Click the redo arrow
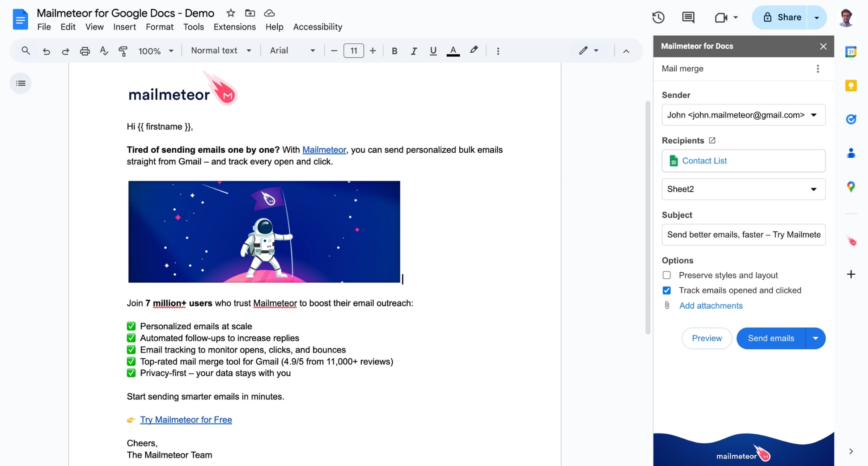Screen dimensions: 868x466 [x=65, y=51]
